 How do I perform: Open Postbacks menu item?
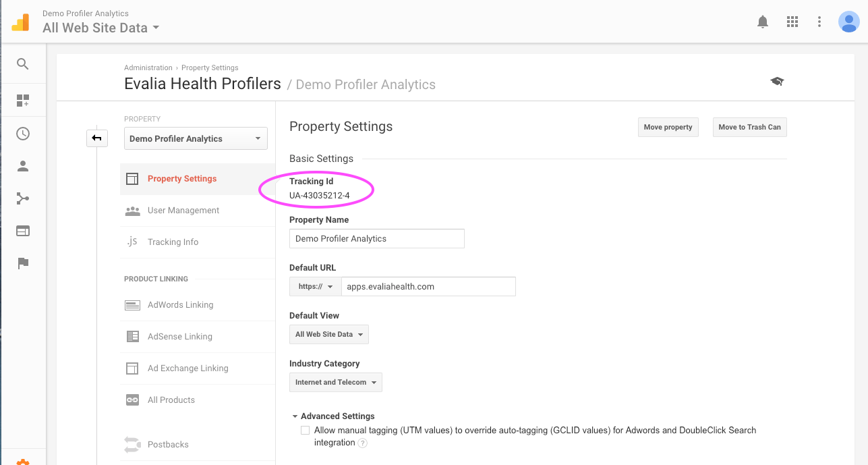click(168, 445)
